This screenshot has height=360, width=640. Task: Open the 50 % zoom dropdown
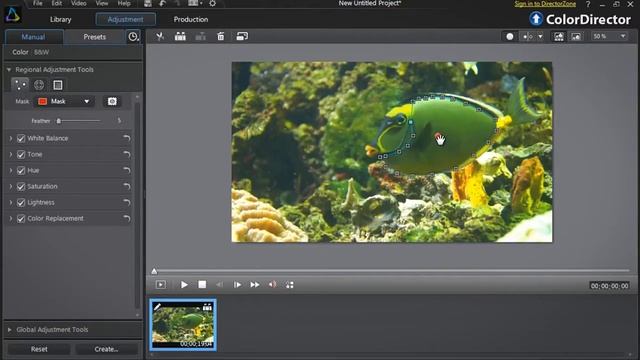click(x=609, y=36)
